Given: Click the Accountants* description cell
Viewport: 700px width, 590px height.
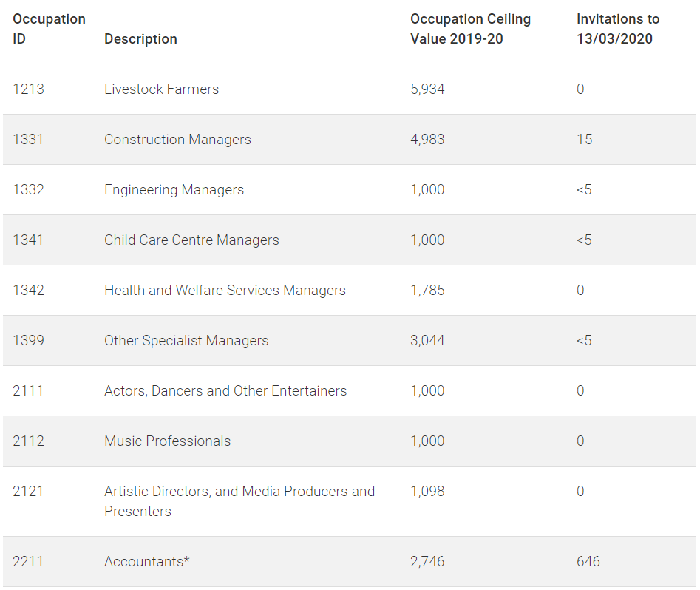Looking at the screenshot, I should pyautogui.click(x=147, y=561).
